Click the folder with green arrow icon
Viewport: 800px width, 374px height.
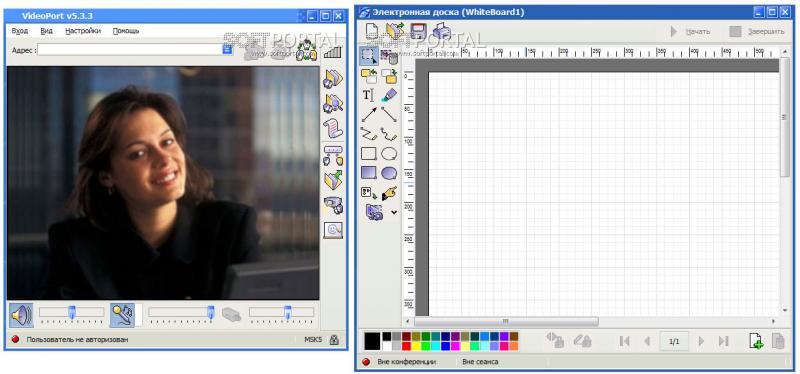(x=333, y=180)
